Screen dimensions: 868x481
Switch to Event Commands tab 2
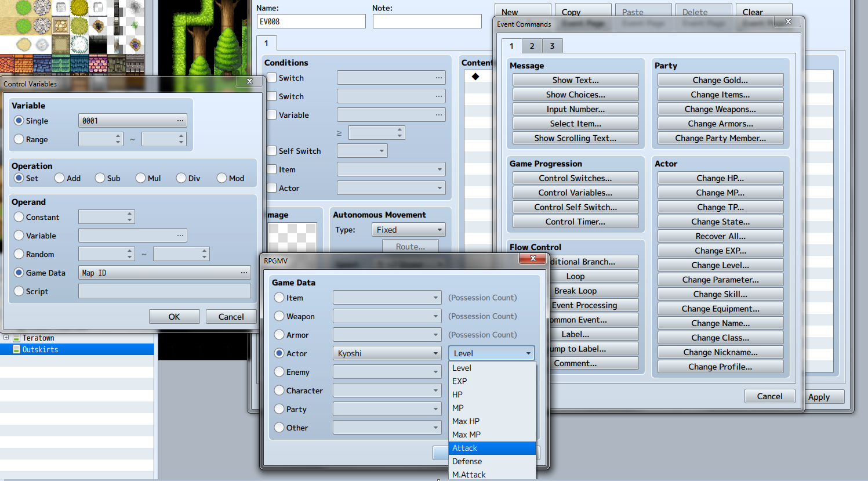point(532,46)
